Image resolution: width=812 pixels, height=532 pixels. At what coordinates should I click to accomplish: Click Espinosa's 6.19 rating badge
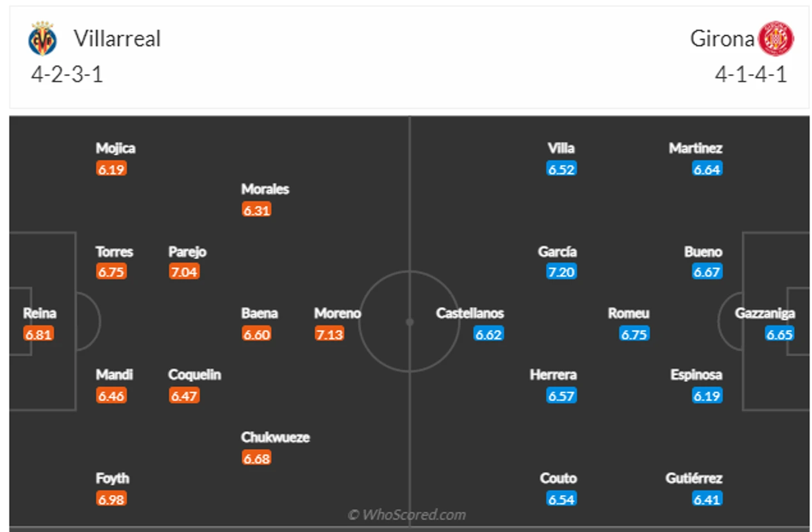coord(707,396)
